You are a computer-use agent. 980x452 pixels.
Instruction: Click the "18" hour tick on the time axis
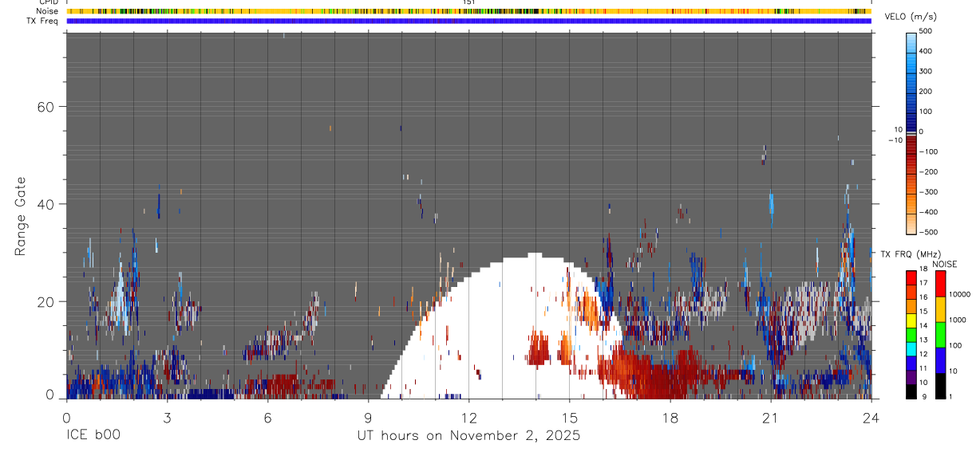pyautogui.click(x=670, y=418)
